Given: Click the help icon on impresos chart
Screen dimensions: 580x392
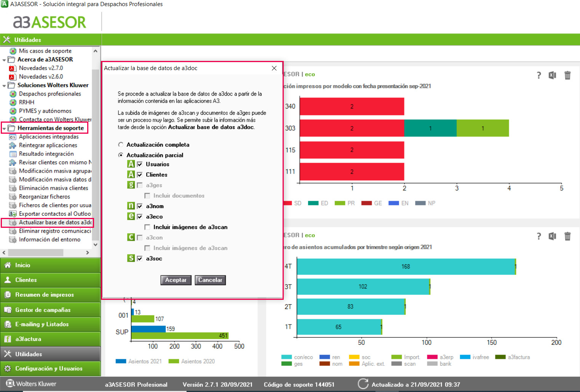Looking at the screenshot, I should (538, 75).
